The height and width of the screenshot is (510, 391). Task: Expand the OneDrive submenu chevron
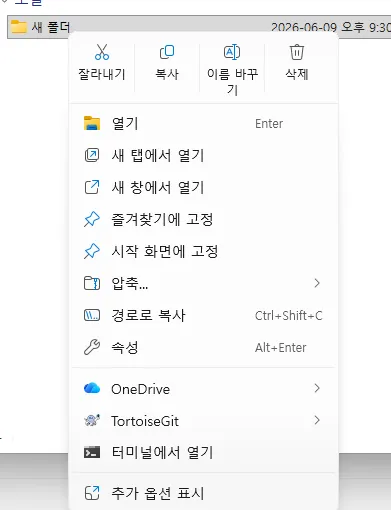pos(317,388)
